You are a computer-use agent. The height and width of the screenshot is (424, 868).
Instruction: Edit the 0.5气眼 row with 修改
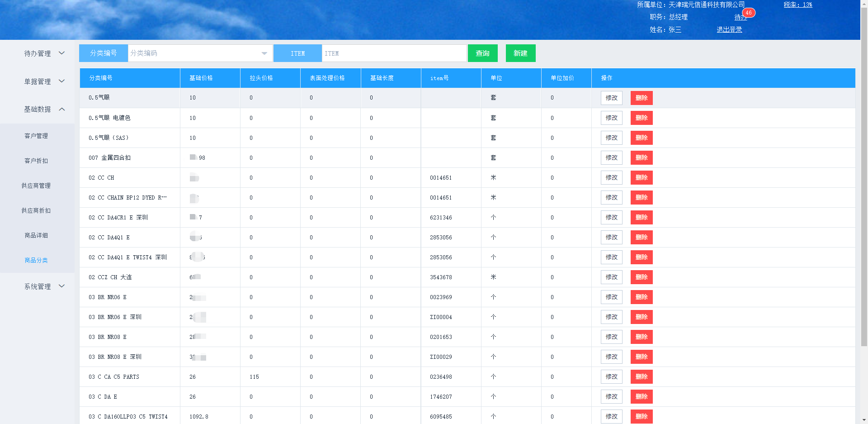(611, 98)
